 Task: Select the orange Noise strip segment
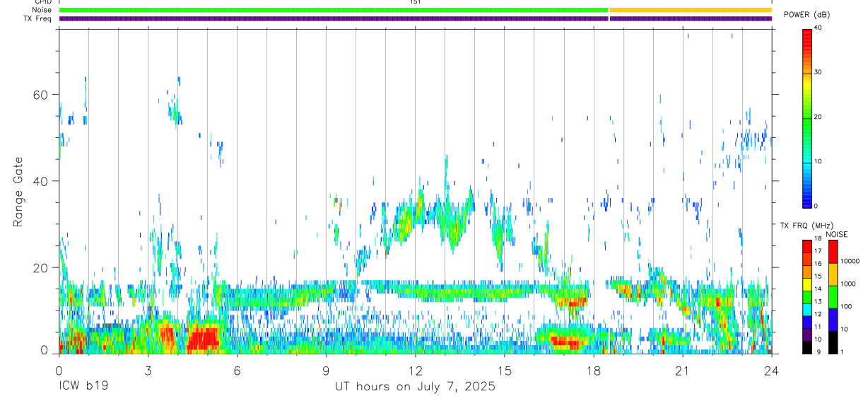[691, 10]
